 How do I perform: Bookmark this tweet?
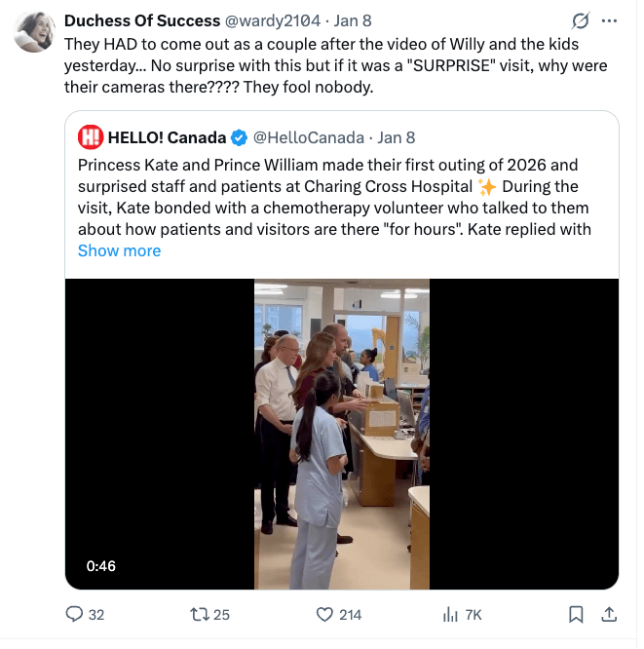click(x=576, y=614)
